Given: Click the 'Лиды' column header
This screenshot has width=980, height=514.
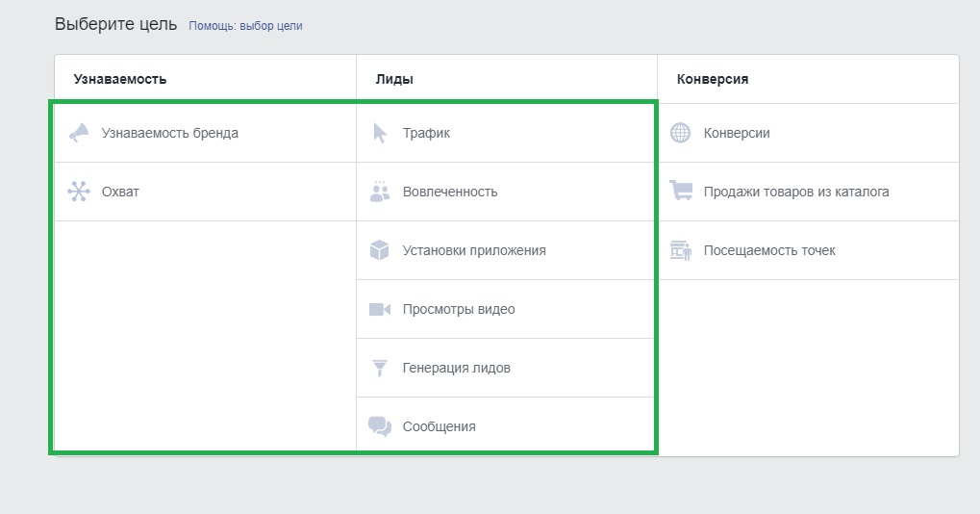Looking at the screenshot, I should pos(394,79).
